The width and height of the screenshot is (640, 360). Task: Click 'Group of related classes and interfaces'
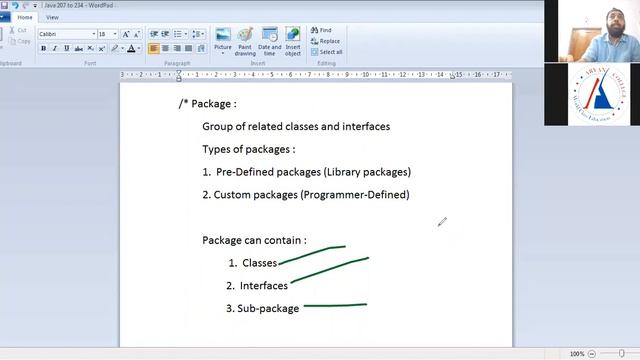click(296, 127)
